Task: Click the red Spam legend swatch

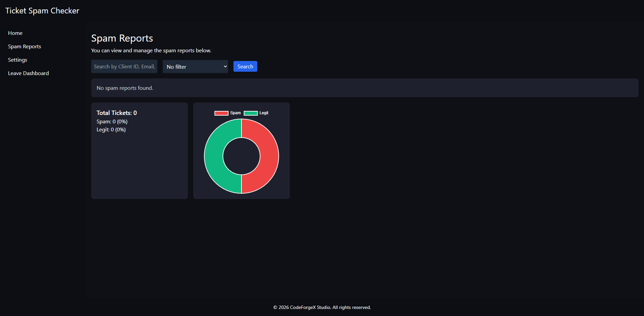Action: [x=221, y=113]
